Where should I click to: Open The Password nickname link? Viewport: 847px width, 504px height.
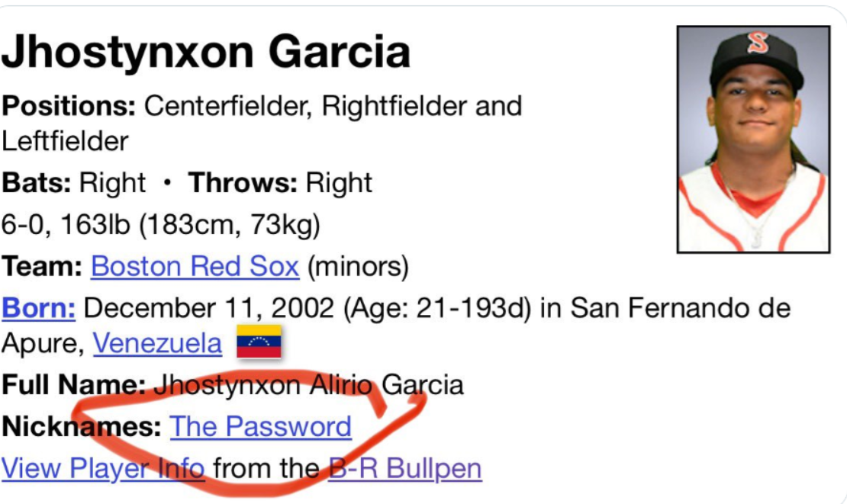pyautogui.click(x=260, y=426)
